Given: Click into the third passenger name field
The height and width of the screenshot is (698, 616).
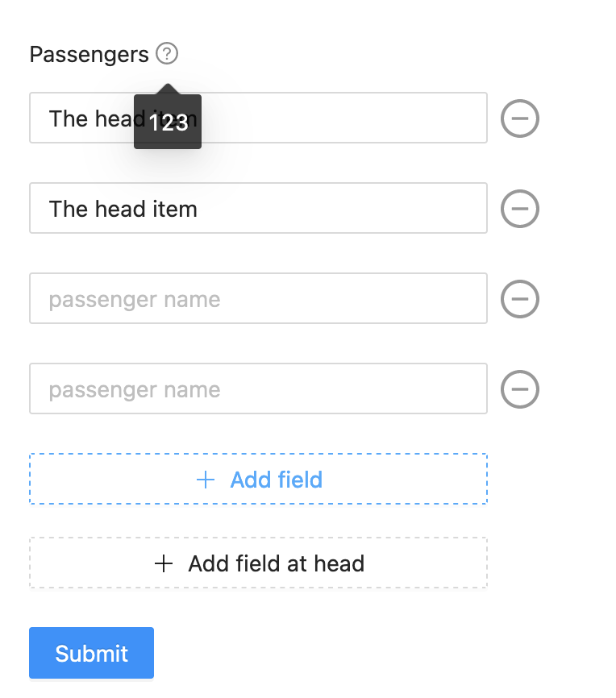Looking at the screenshot, I should tap(323, 299).
